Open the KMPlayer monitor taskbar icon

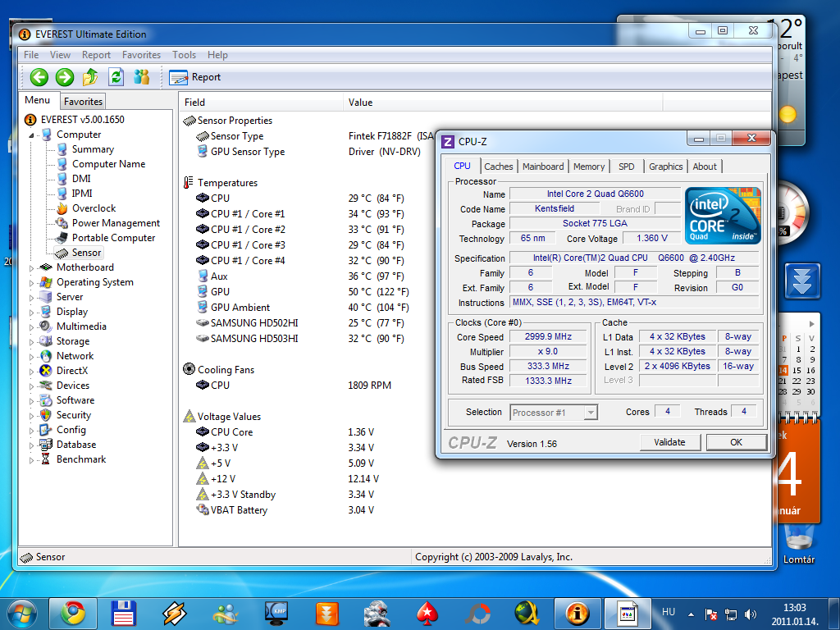pos(276,614)
